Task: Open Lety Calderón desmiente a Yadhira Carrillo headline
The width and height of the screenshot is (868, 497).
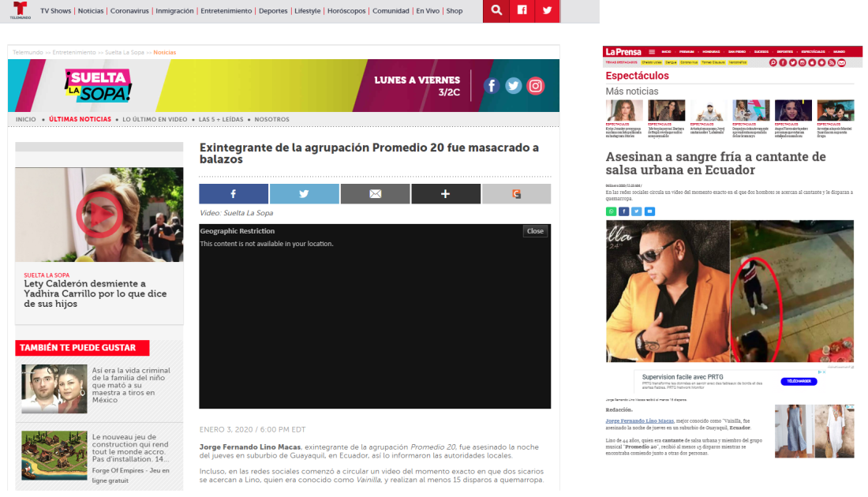Action: [x=95, y=294]
